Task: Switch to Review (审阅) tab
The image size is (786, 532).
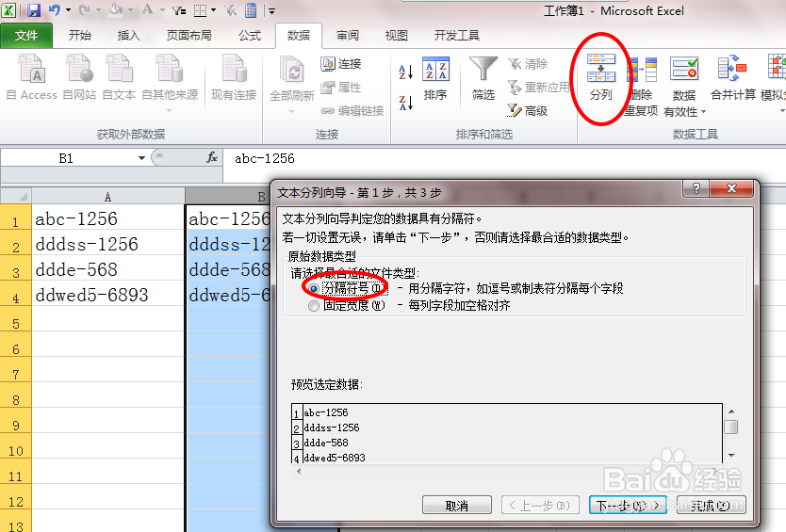Action: tap(348, 36)
